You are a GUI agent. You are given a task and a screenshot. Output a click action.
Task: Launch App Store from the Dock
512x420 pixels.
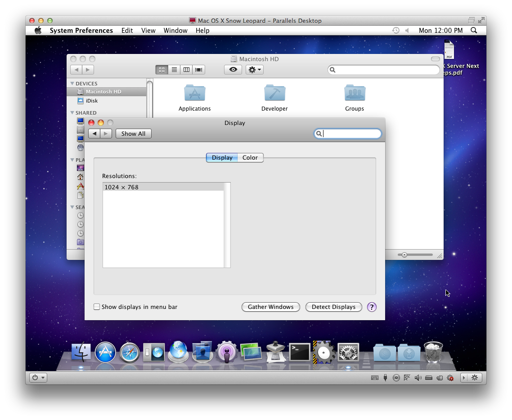[105, 352]
